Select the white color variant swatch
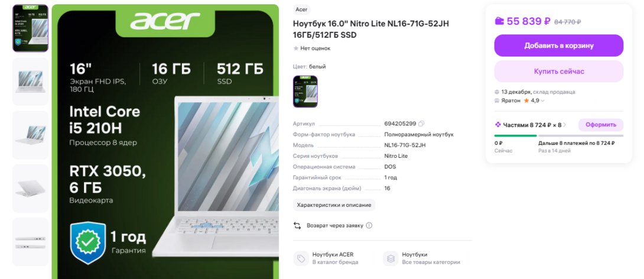Screen dimensions: 644x279 [x=305, y=91]
